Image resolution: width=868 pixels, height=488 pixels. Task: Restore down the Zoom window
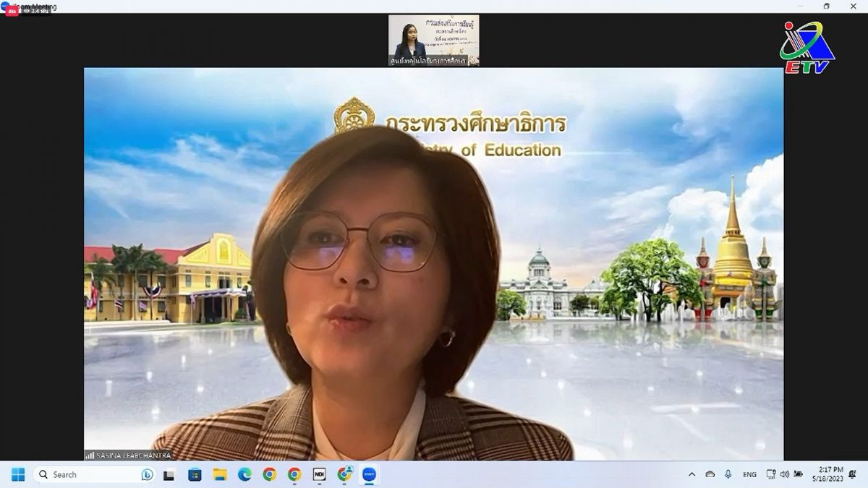coord(826,6)
